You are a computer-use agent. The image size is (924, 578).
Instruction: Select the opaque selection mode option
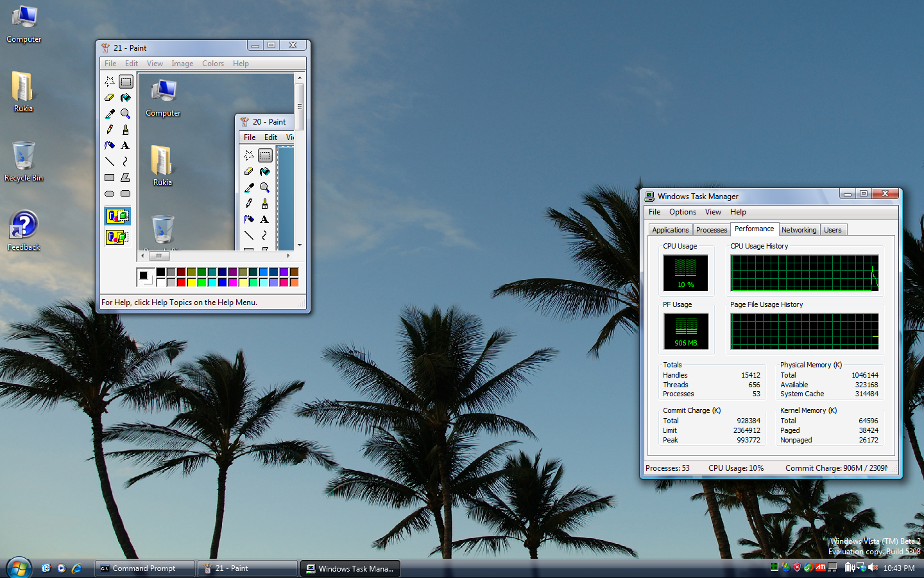coord(117,216)
